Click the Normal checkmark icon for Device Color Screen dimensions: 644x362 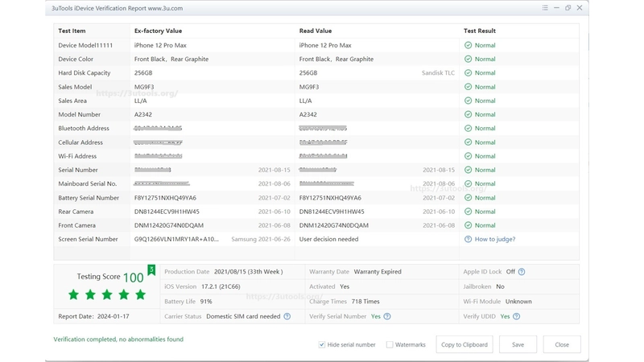[468, 59]
